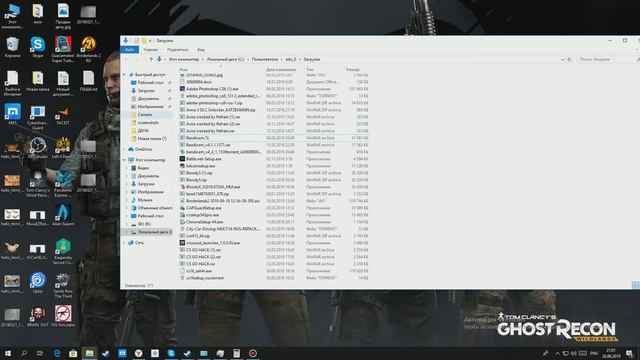
Task: Expand the Видео tree node
Action: [x=127, y=168]
